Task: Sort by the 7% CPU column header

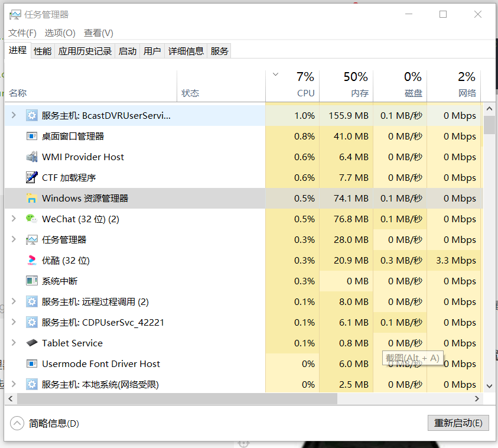Action: pyautogui.click(x=292, y=86)
